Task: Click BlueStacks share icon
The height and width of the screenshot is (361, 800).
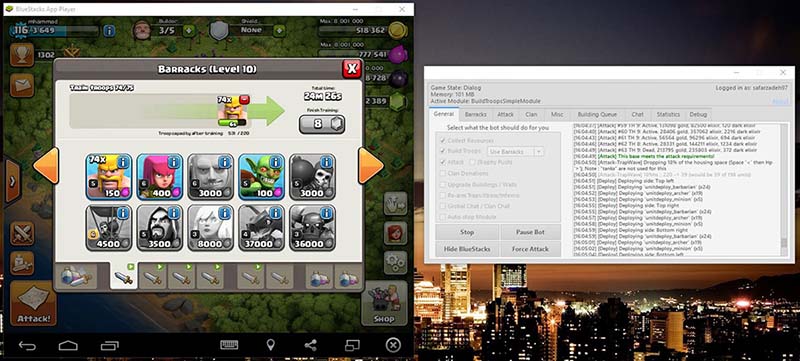Action: click(x=310, y=345)
